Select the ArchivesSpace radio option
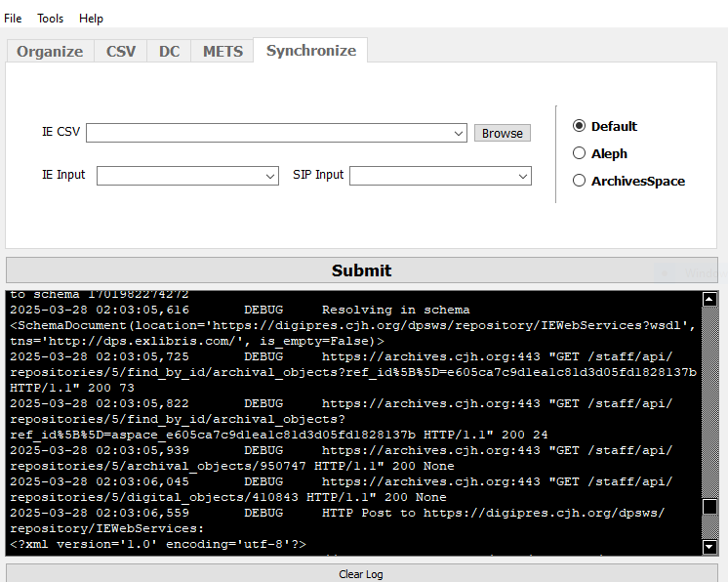728x582 pixels. point(580,181)
